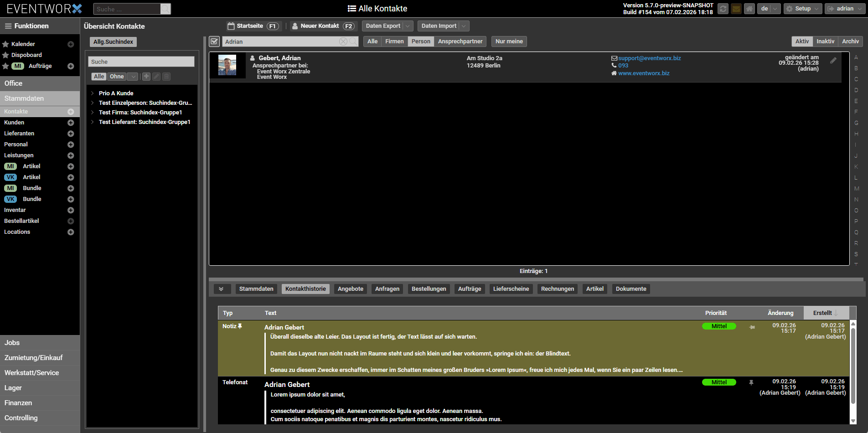Screen dimensions: 868x433
Task: Toggle the select-all checkbox beside the search field
Action: click(x=214, y=41)
